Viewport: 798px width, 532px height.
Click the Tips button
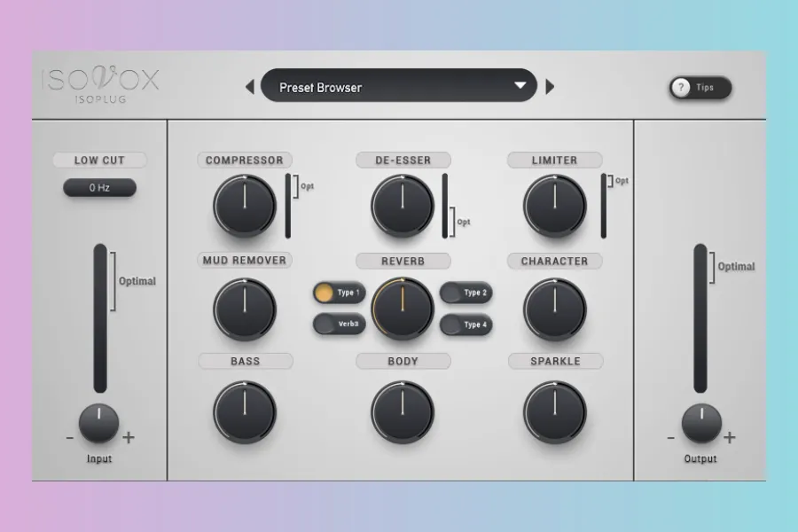(x=700, y=88)
